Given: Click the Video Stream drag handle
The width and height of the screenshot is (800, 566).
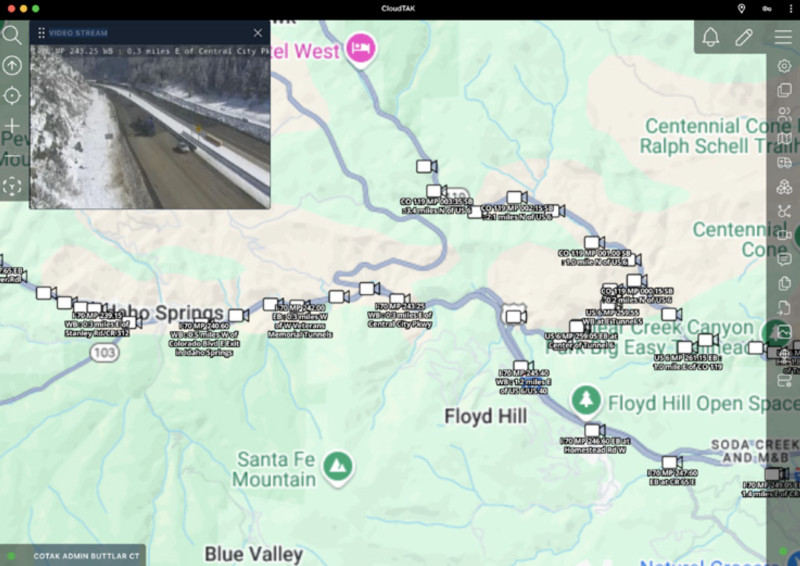Looking at the screenshot, I should [x=41, y=33].
